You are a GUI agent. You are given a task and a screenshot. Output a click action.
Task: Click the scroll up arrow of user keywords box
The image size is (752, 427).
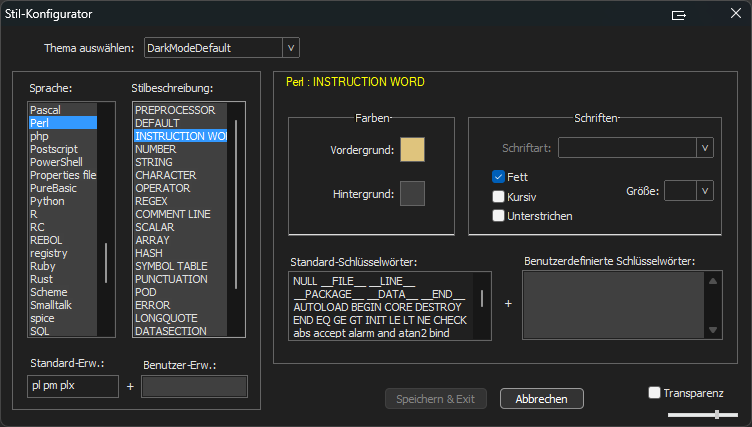point(713,281)
